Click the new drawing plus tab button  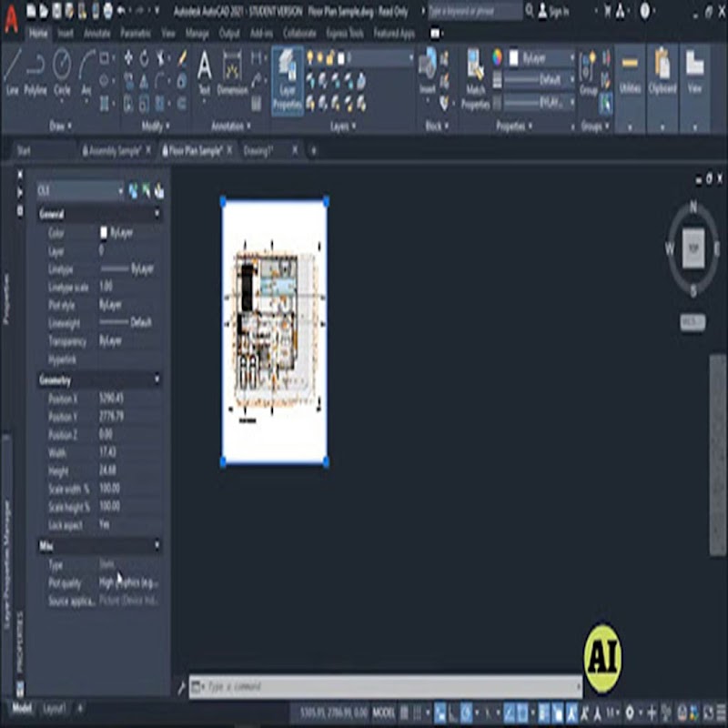click(x=313, y=150)
